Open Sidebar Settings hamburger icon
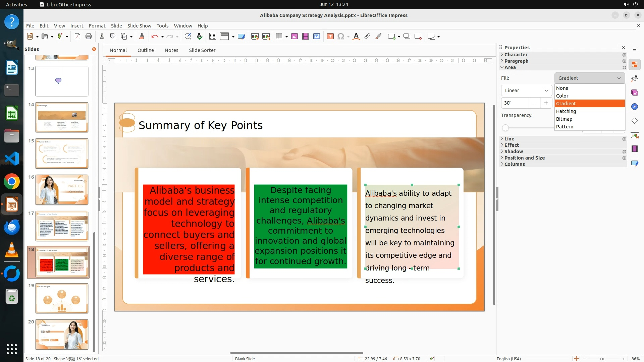The height and width of the screenshot is (362, 644). coord(634,50)
